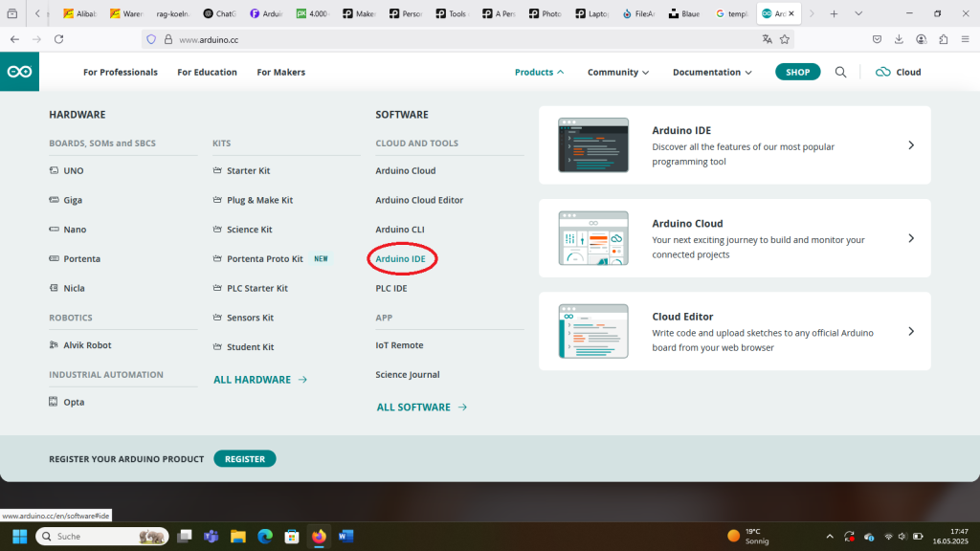Click the Arduino Cloud card thumbnail

[593, 238]
